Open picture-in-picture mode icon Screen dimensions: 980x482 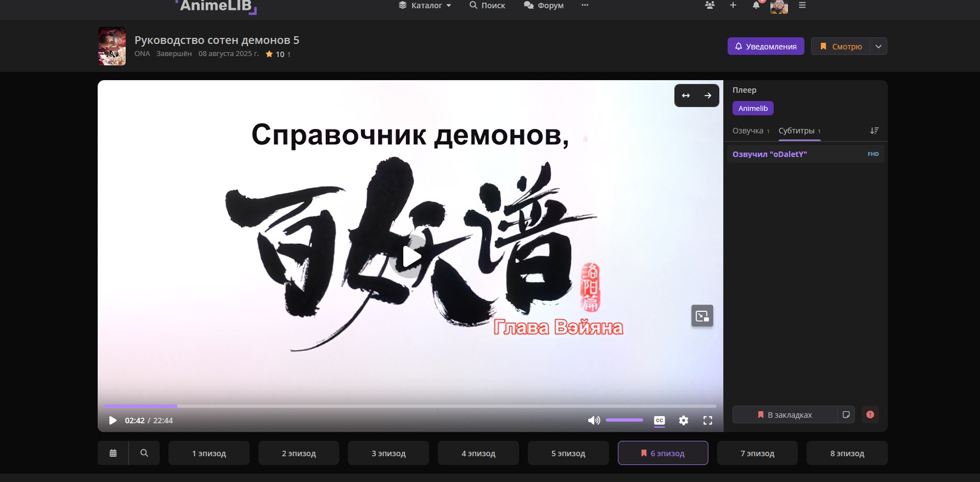pos(702,316)
